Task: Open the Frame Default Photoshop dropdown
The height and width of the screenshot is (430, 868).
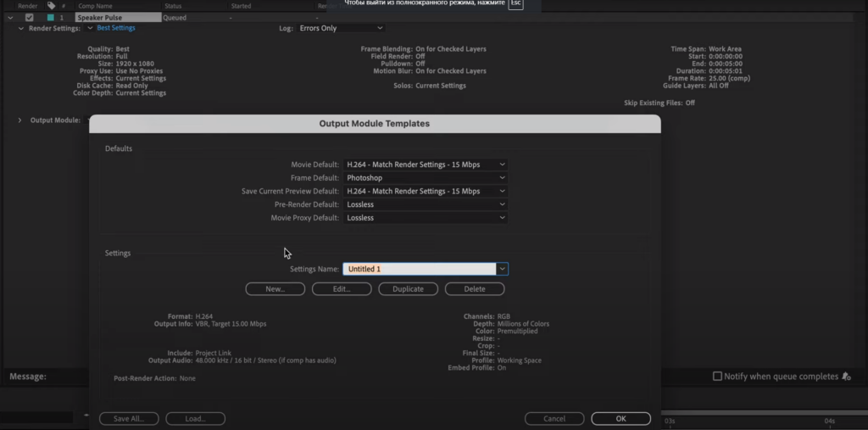Action: click(x=426, y=178)
